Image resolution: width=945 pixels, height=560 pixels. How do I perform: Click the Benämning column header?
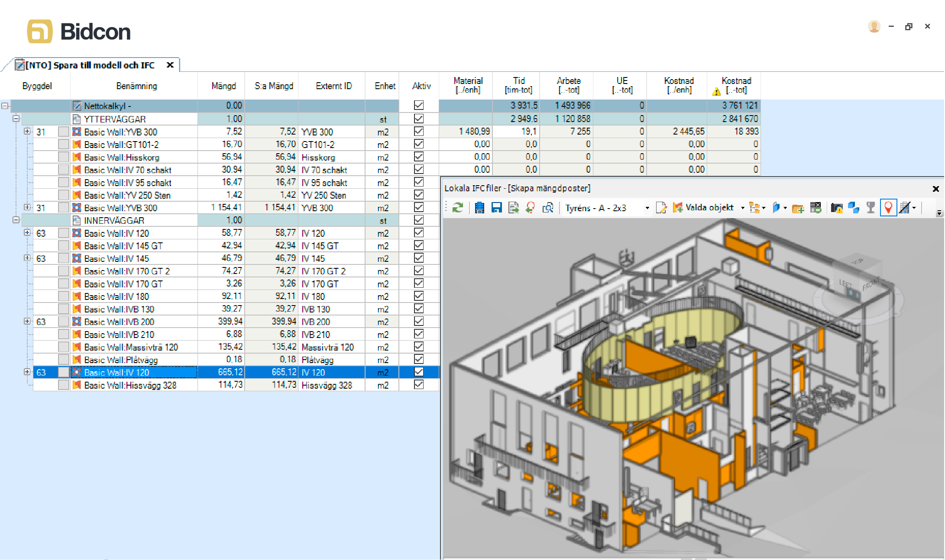click(136, 86)
